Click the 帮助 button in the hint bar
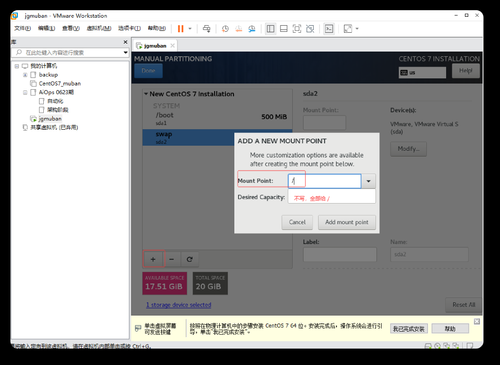The height and width of the screenshot is (365, 500). click(450, 329)
